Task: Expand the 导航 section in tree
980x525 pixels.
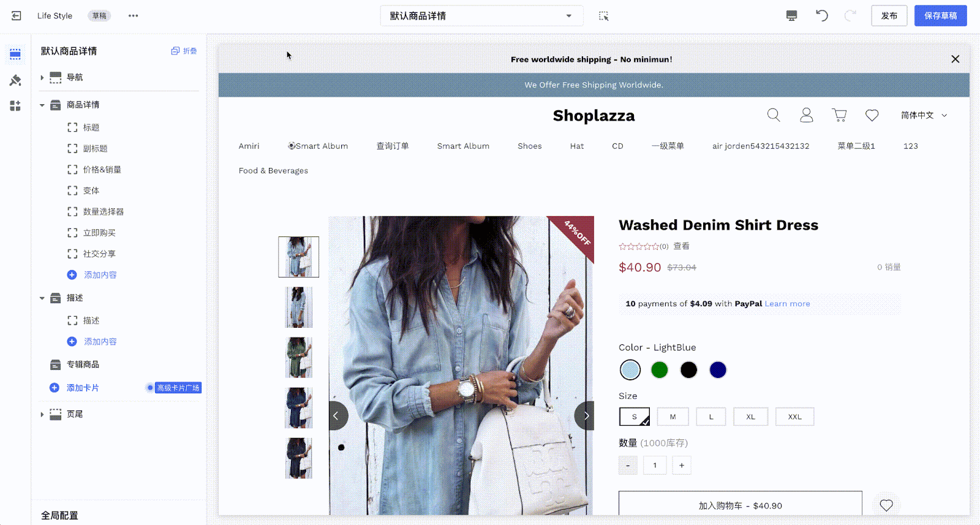Action: coord(42,77)
